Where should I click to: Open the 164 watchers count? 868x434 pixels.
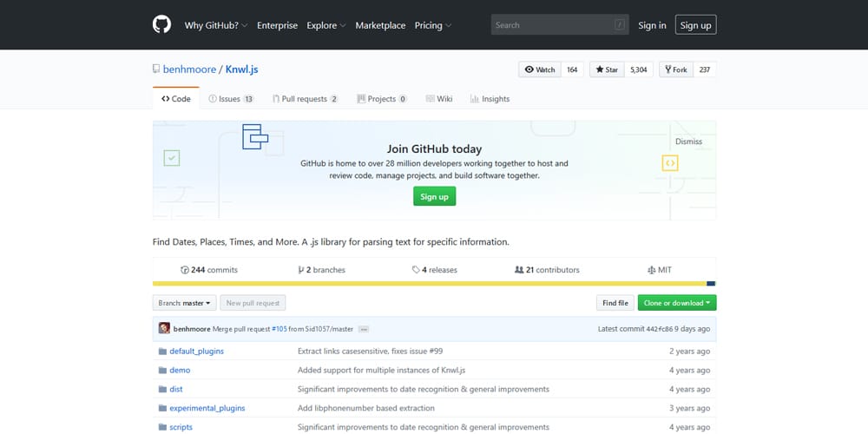[572, 69]
